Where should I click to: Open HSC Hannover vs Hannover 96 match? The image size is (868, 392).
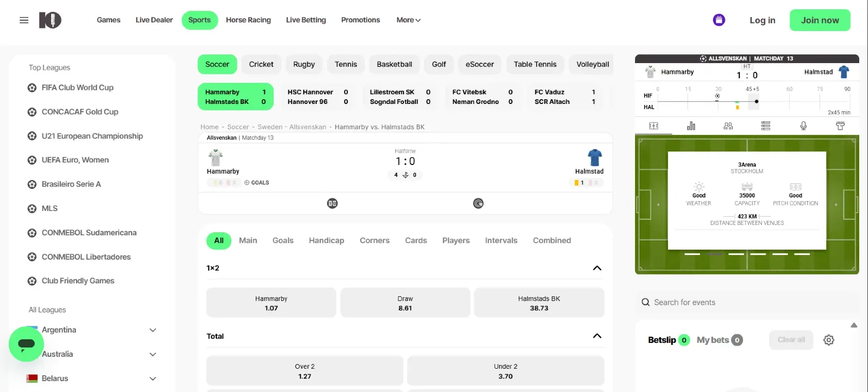(x=318, y=97)
